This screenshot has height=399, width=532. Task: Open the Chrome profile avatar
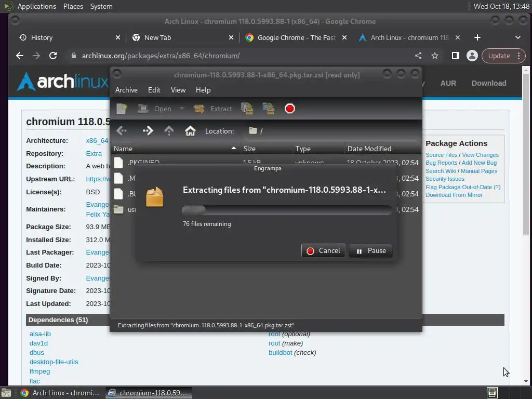pos(472,56)
